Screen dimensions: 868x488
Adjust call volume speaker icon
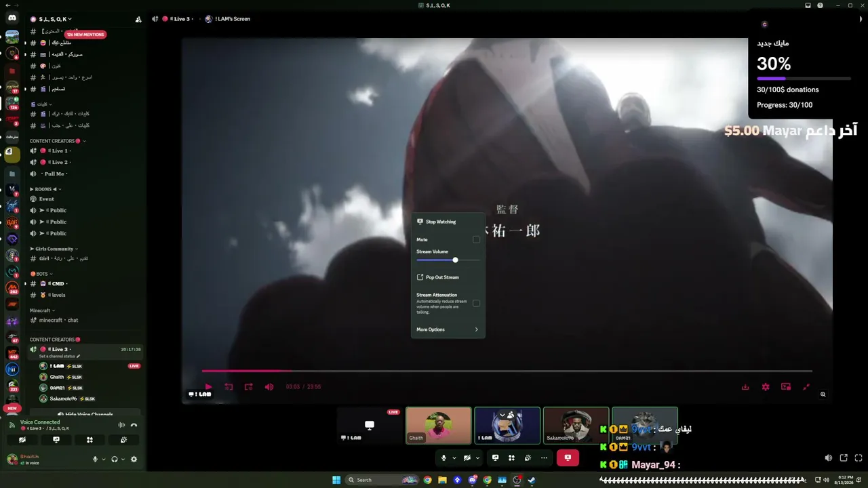[828, 458]
